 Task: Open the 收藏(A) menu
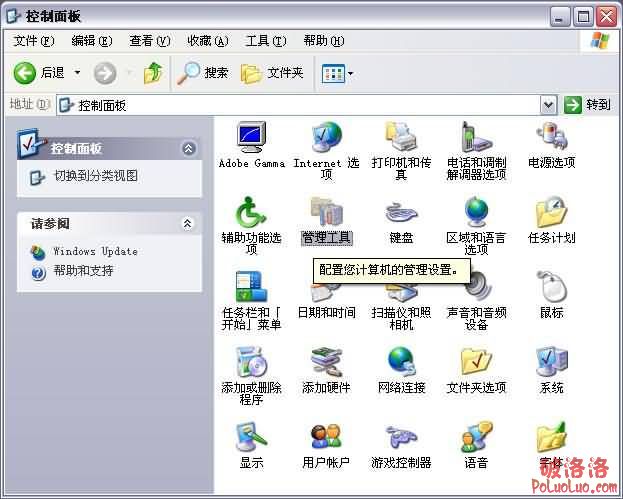[x=207, y=41]
